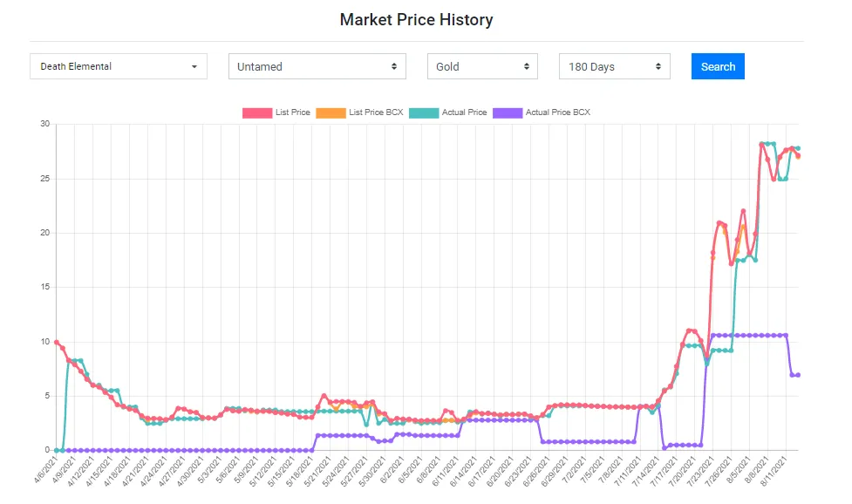Screen dimensions: 852x504
Task: Click the orange List Price BCX swatch
Action: click(331, 112)
